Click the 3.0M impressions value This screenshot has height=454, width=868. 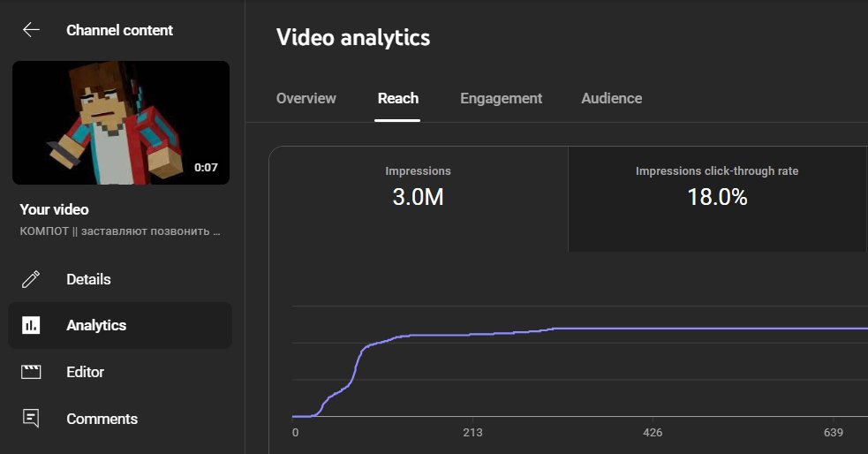(x=418, y=197)
